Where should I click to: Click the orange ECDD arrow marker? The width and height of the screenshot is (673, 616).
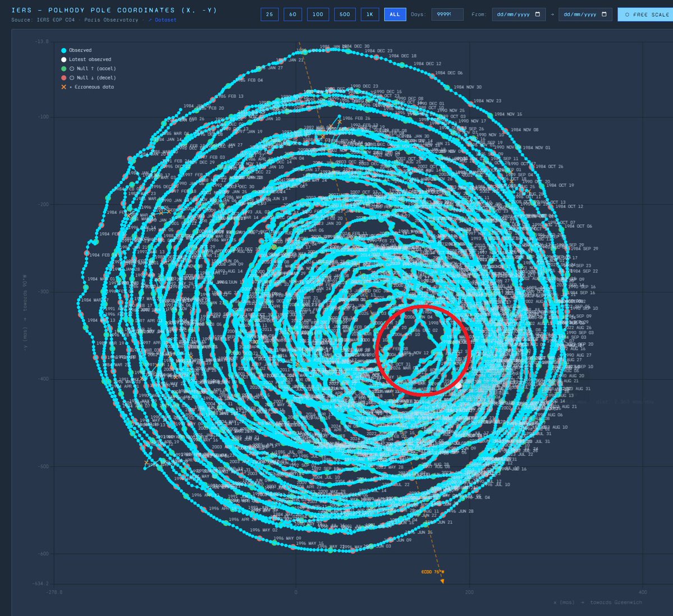[x=442, y=581]
